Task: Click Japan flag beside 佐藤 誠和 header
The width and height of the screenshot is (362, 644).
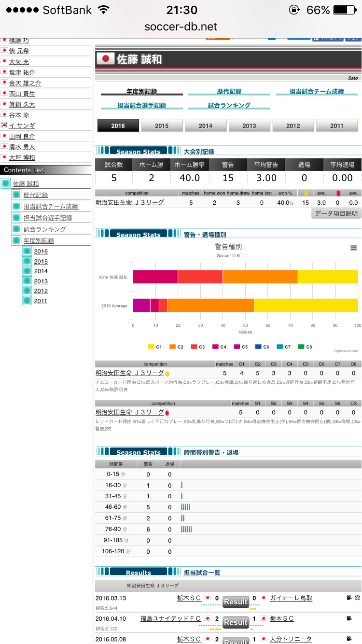Action: pos(106,59)
